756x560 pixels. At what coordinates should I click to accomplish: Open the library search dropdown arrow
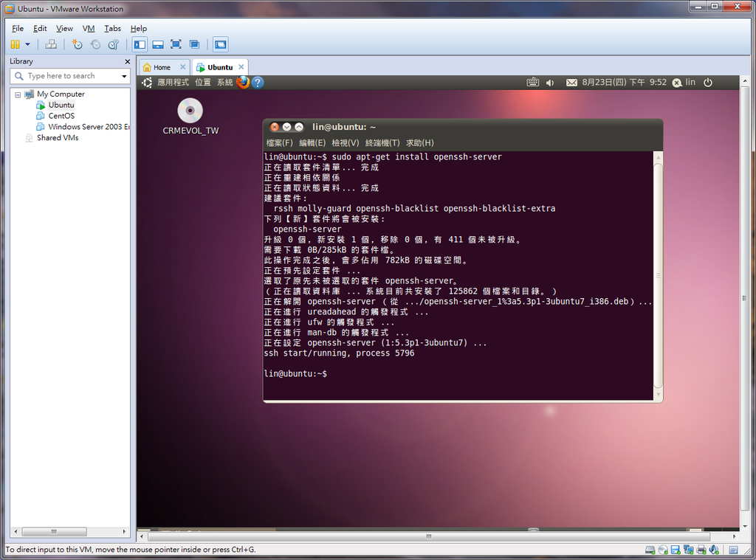click(124, 76)
